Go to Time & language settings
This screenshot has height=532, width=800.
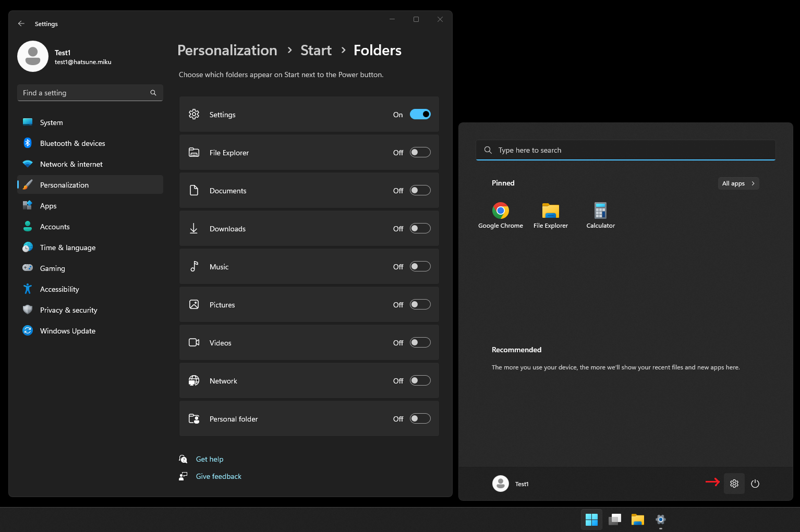[90, 248]
